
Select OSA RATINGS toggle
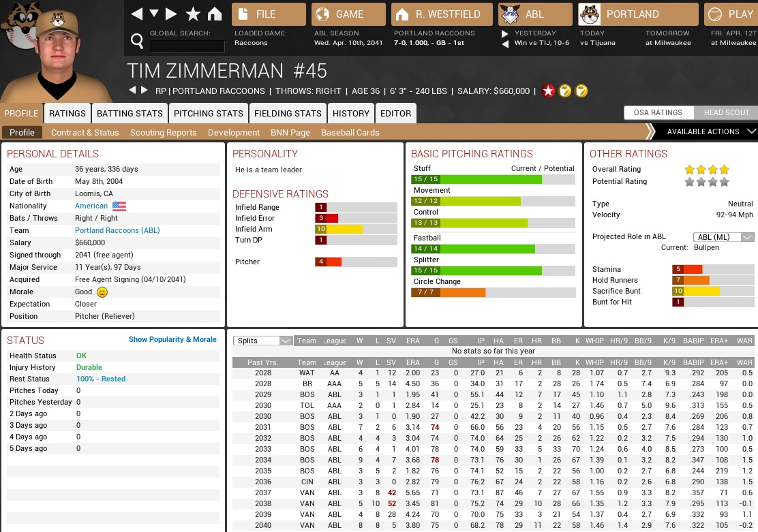click(658, 112)
